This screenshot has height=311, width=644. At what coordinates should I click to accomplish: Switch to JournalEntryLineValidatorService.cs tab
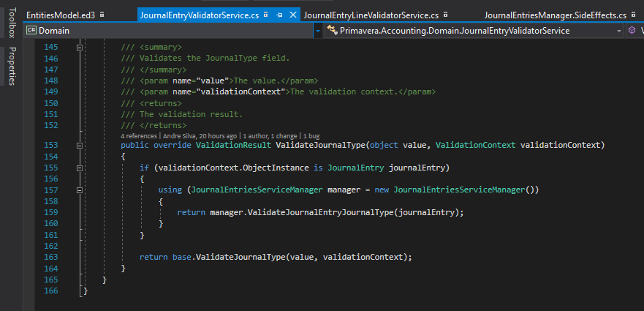[x=371, y=15]
